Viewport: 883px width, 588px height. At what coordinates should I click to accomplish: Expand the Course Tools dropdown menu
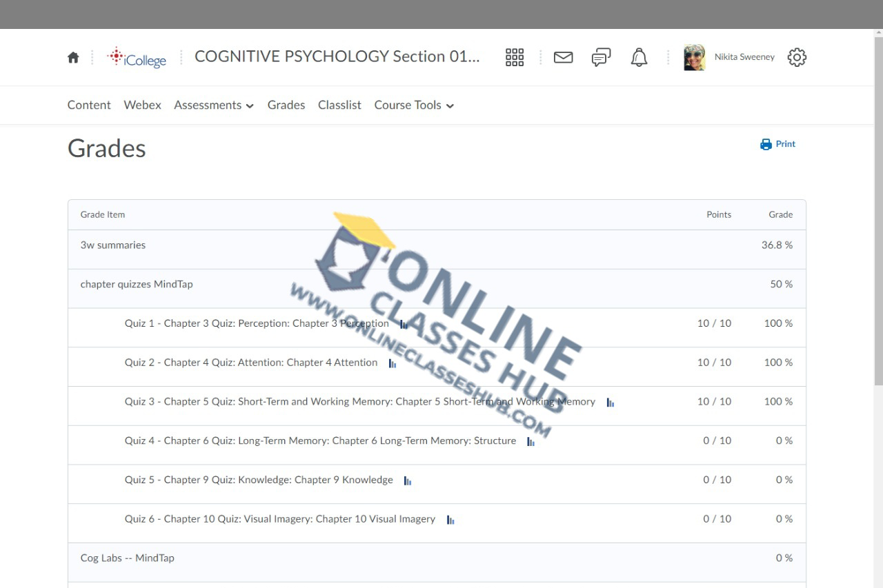[414, 105]
